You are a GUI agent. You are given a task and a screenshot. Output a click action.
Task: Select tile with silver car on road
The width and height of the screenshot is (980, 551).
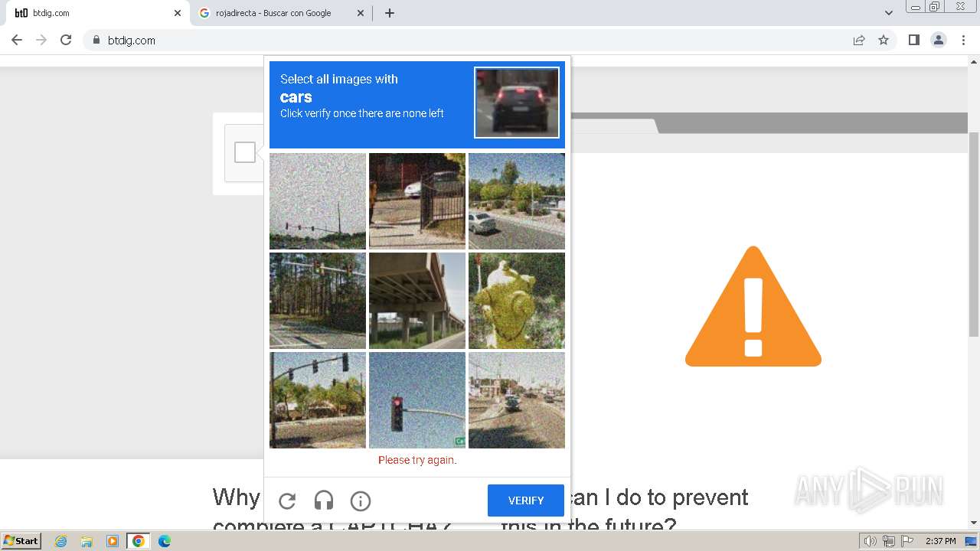click(517, 201)
